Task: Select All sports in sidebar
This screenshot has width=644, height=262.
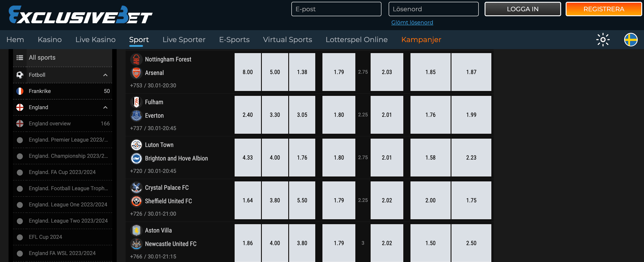Action: pos(63,58)
